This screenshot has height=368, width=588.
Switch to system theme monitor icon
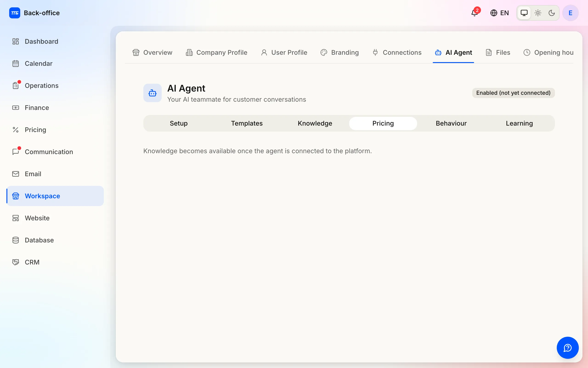[524, 13]
